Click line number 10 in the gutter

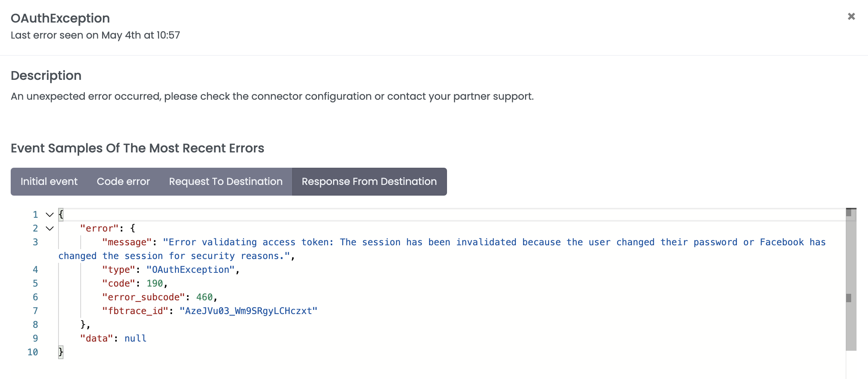[x=33, y=352]
